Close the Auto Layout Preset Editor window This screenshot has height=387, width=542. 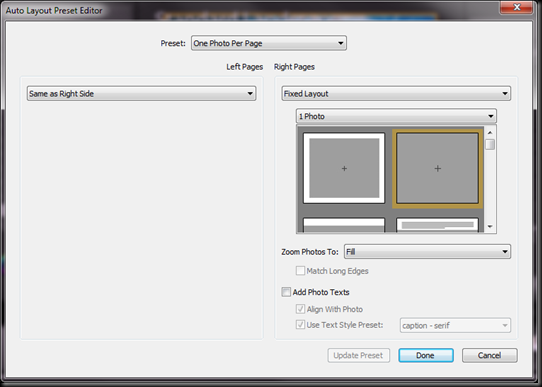[516, 7]
